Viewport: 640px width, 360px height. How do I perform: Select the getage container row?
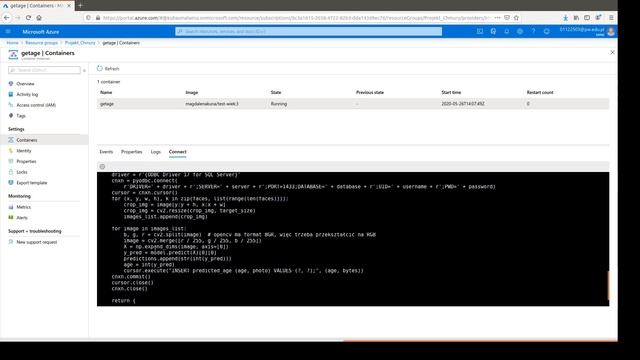pyautogui.click(x=353, y=104)
